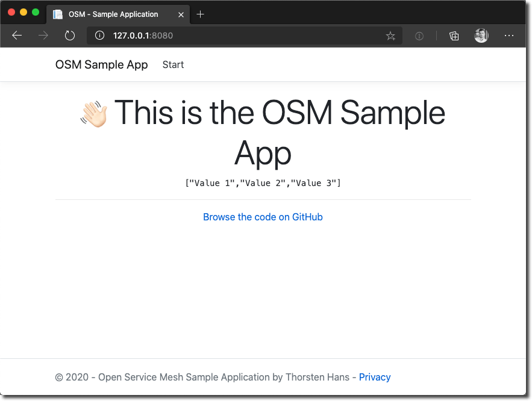Click the OSM Sample App brand link
The height and width of the screenshot is (401, 532).
(x=101, y=64)
